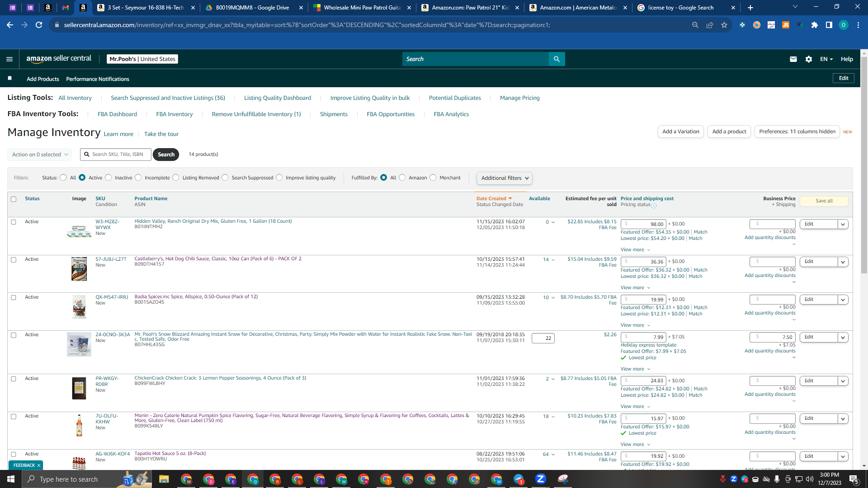
Task: Open Help in the top bar
Action: pos(847,59)
